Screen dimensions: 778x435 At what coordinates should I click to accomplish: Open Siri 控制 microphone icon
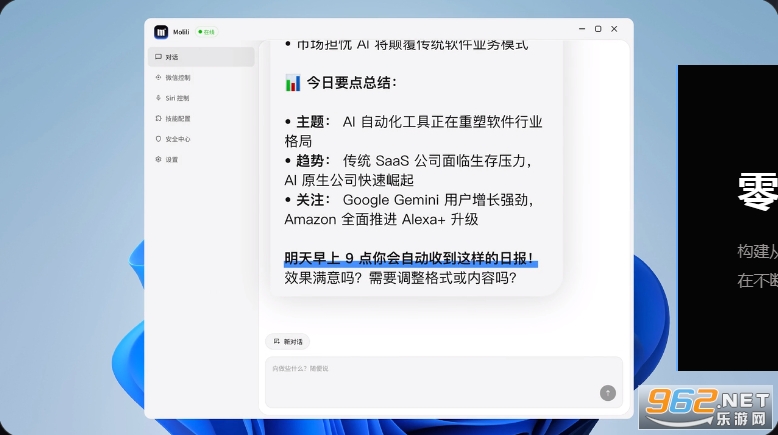coord(158,98)
